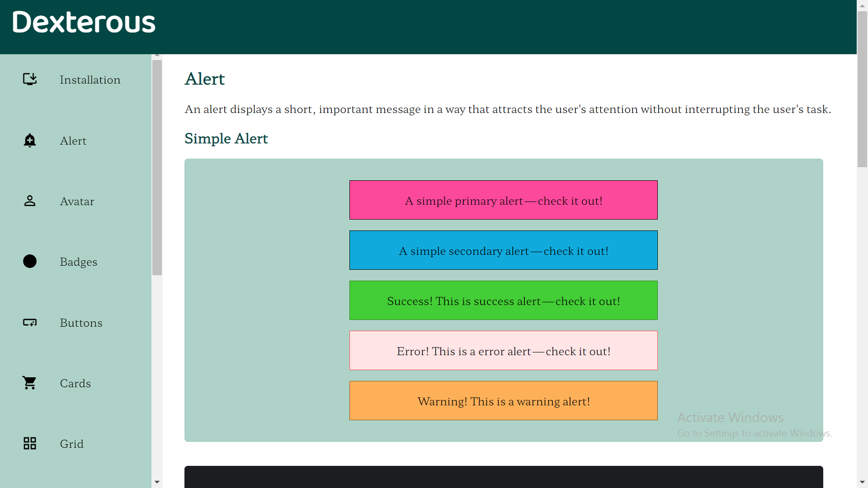Select the Avatar person icon
Image resolution: width=868 pixels, height=488 pixels.
click(29, 201)
